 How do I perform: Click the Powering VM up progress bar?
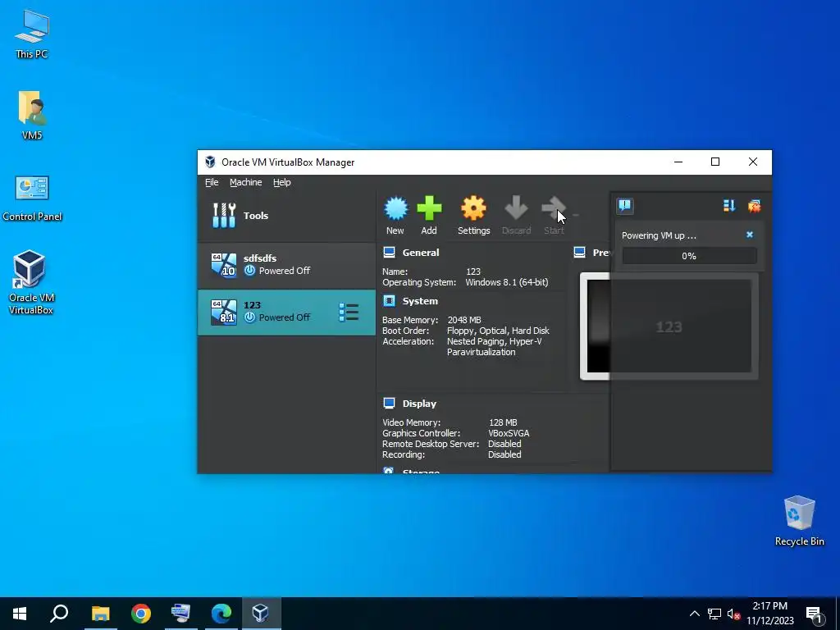pos(689,256)
